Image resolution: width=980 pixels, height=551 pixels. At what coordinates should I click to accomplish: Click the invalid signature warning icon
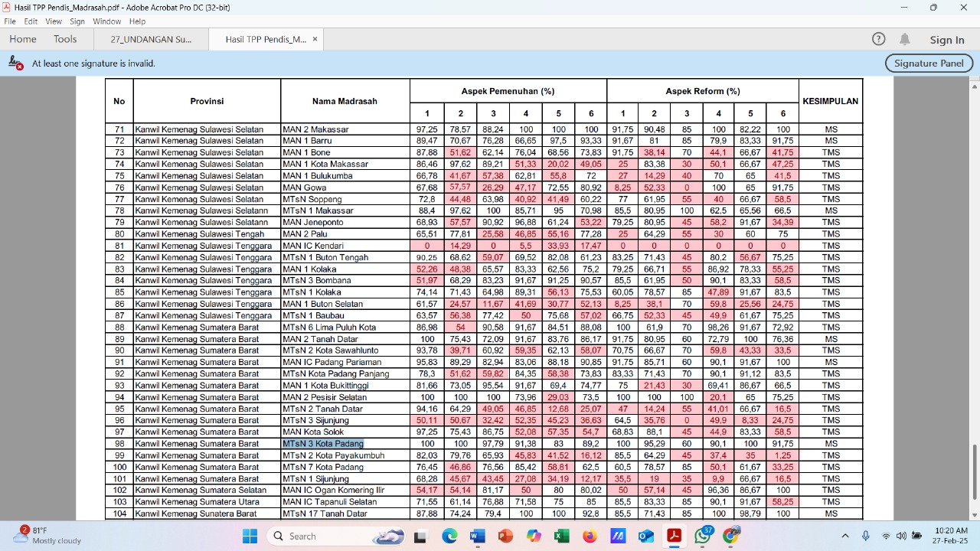15,64
